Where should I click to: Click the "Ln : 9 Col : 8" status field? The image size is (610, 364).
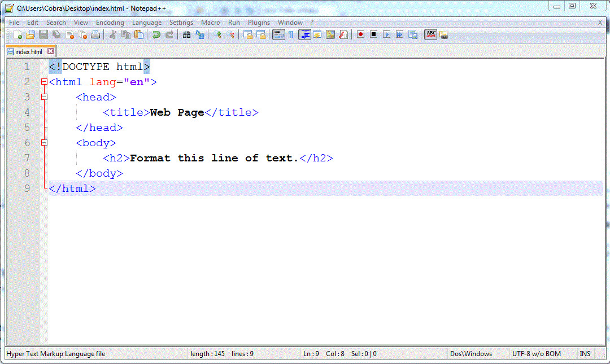click(x=324, y=354)
